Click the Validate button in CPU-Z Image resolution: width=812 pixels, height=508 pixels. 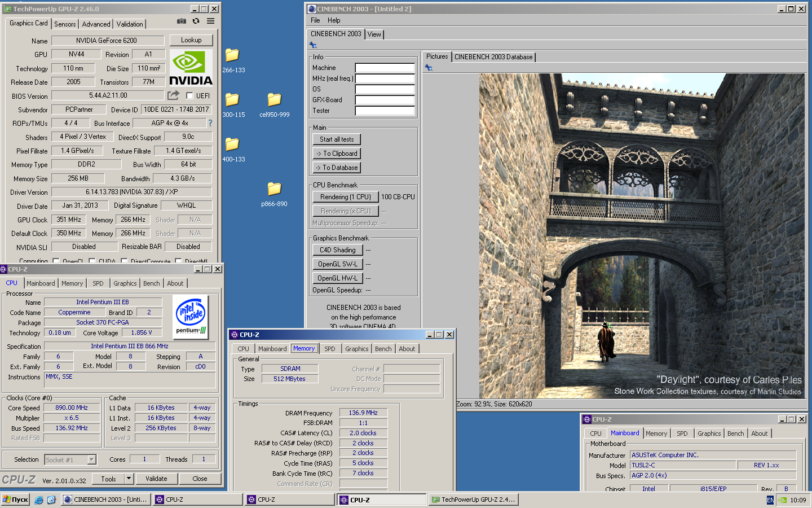[x=156, y=479]
